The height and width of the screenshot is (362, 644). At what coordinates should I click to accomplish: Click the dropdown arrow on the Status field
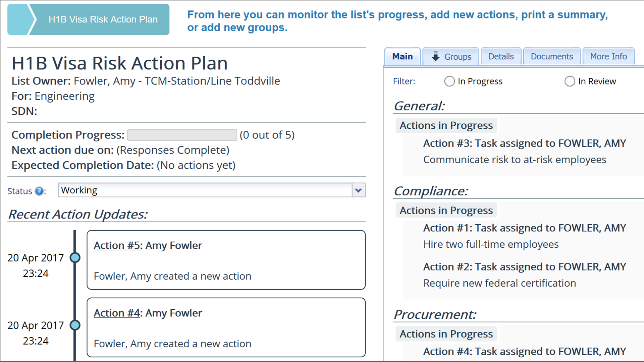tap(358, 190)
